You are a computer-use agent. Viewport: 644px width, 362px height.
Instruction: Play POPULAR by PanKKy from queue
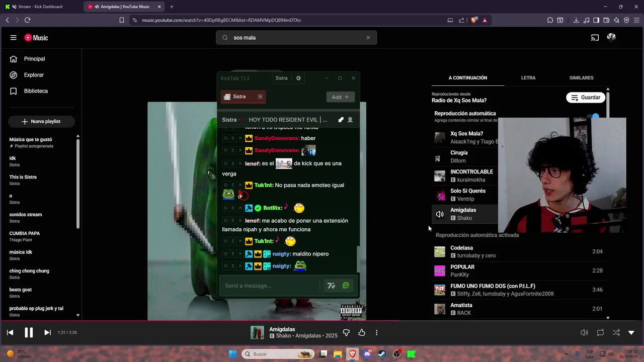(521, 270)
